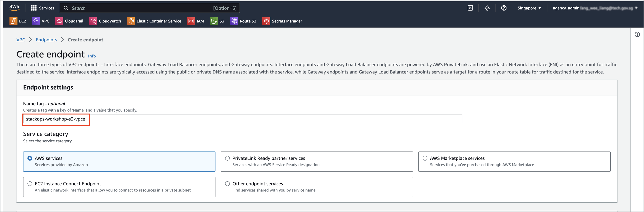Viewport: 644px width, 212px height.
Task: Open Route 53 from the favorites bar
Action: 234,21
